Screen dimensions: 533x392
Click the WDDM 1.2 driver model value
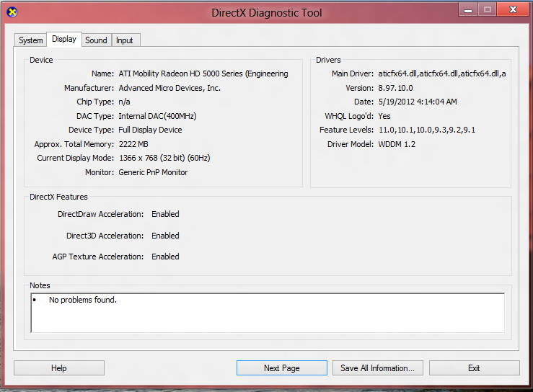(x=397, y=144)
